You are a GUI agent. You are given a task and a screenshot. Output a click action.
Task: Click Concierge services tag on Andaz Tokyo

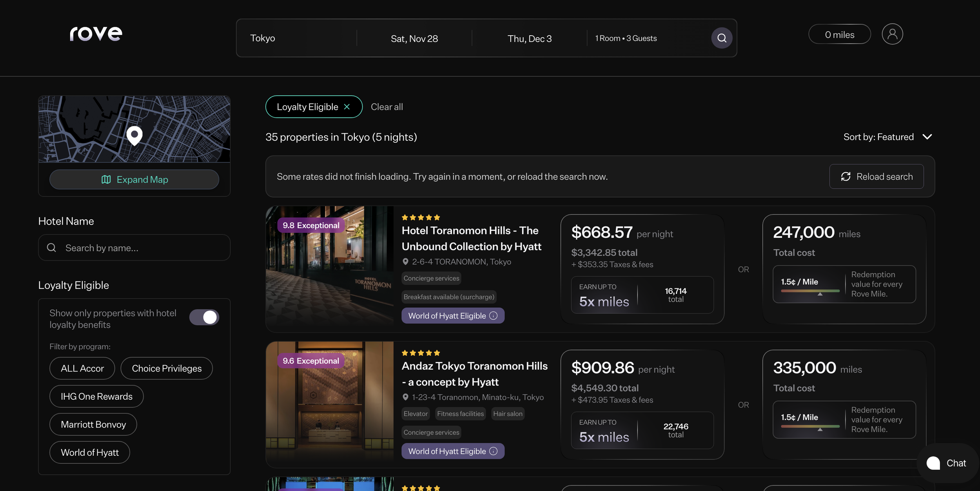tap(431, 433)
